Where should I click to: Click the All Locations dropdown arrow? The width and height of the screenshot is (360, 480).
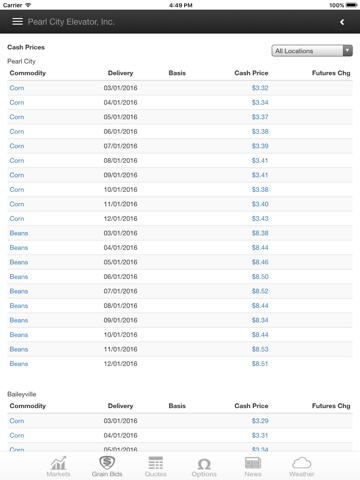coord(348,51)
